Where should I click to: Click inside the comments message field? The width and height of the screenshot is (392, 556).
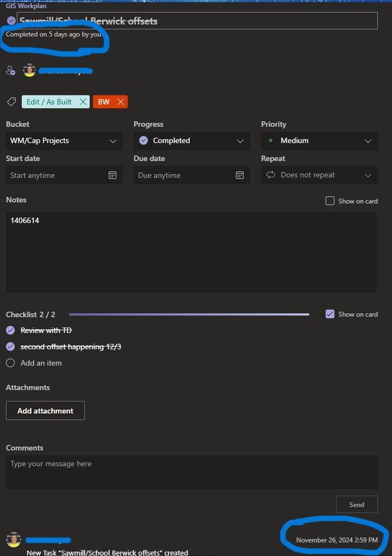(x=191, y=471)
